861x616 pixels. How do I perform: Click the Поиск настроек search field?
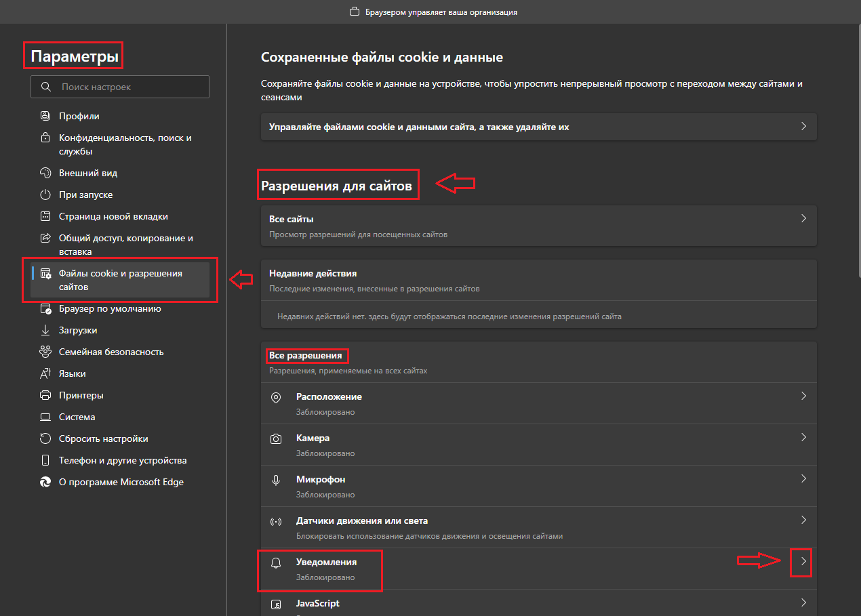(x=120, y=87)
